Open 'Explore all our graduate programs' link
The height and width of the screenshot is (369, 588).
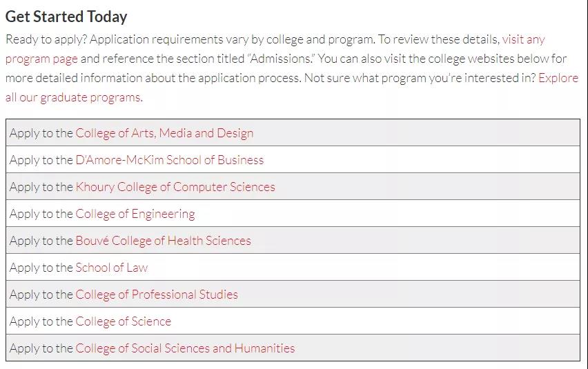[x=74, y=97]
